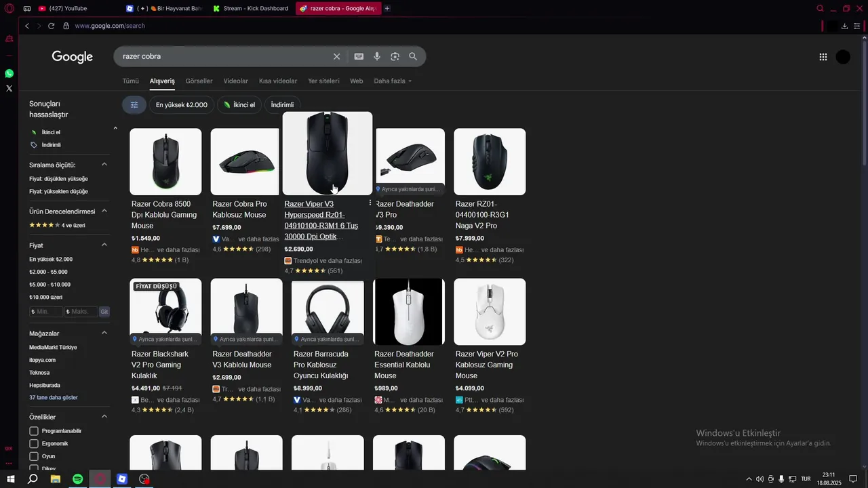
Task: Open Windows search from taskbar
Action: click(33, 479)
